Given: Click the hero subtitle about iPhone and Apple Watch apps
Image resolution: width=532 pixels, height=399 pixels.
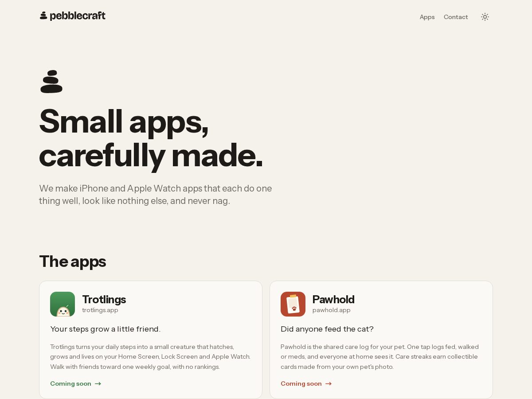Looking at the screenshot, I should (x=156, y=195).
